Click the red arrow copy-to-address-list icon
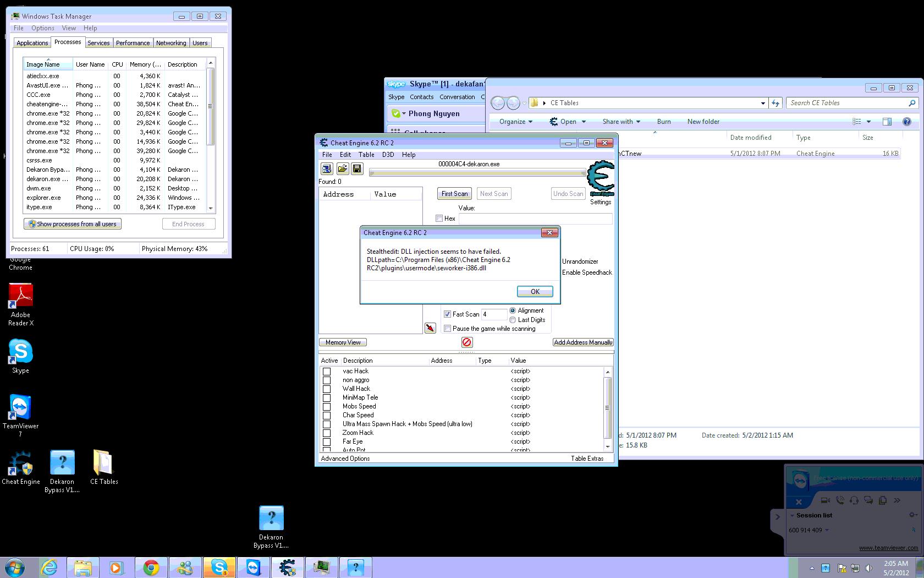The image size is (924, 578). click(430, 328)
